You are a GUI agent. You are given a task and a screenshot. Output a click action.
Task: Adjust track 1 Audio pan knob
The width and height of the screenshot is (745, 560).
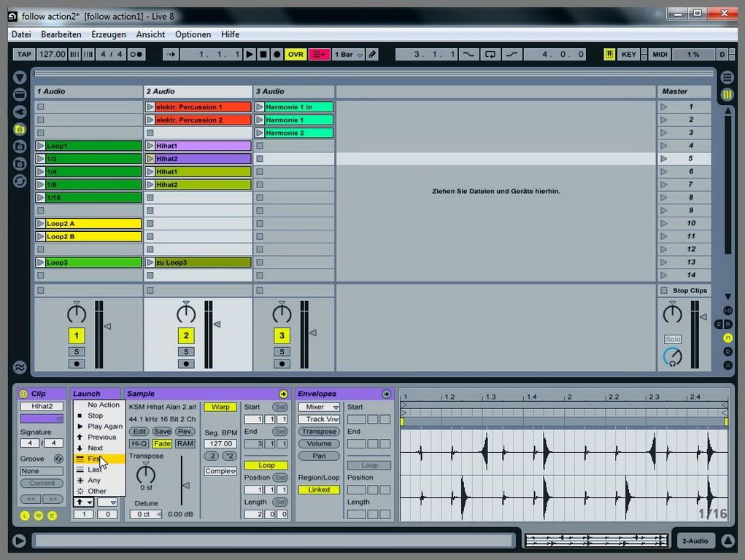(77, 313)
